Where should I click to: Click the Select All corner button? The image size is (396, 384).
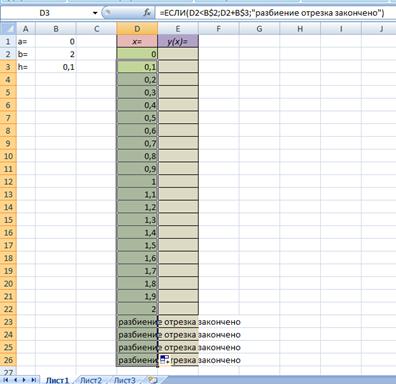pyautogui.click(x=8, y=29)
